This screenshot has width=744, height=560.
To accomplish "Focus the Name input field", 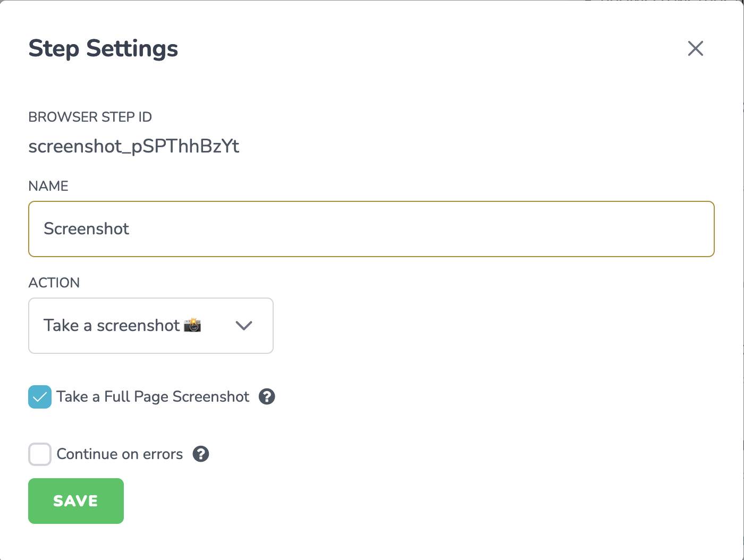I will (x=371, y=229).
